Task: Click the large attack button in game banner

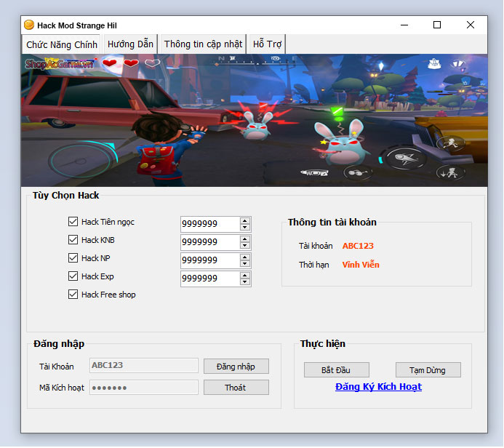Action: click(401, 158)
